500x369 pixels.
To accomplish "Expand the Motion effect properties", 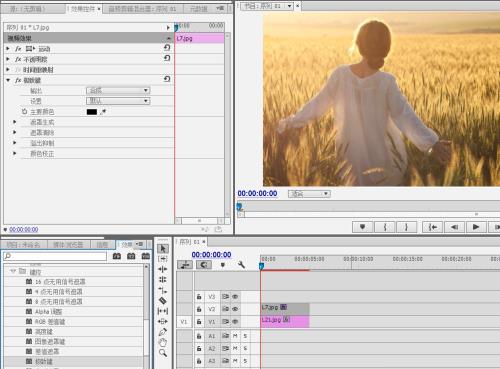I will [x=8, y=49].
